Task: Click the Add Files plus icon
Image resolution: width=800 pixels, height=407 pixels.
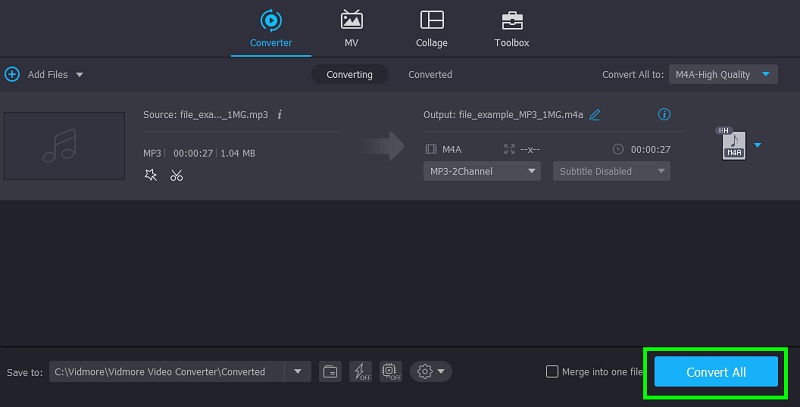Action: point(13,74)
